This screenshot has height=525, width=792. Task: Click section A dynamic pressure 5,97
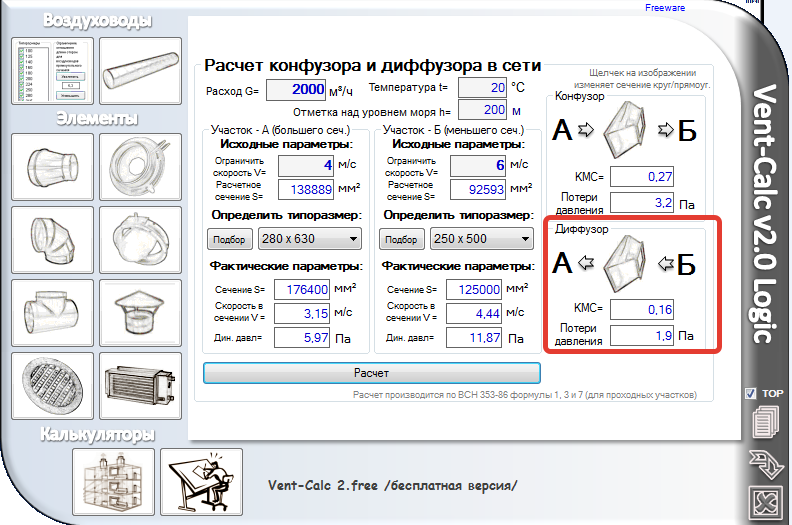click(302, 338)
